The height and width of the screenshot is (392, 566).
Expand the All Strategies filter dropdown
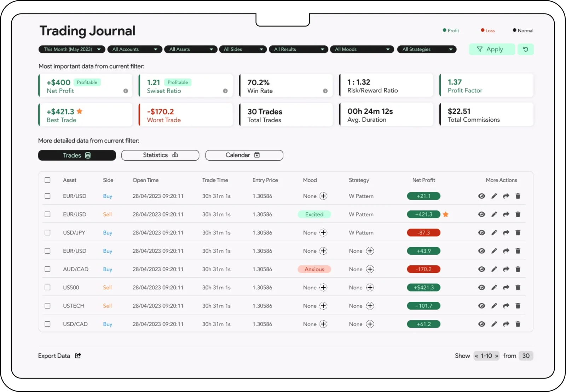pyautogui.click(x=427, y=49)
